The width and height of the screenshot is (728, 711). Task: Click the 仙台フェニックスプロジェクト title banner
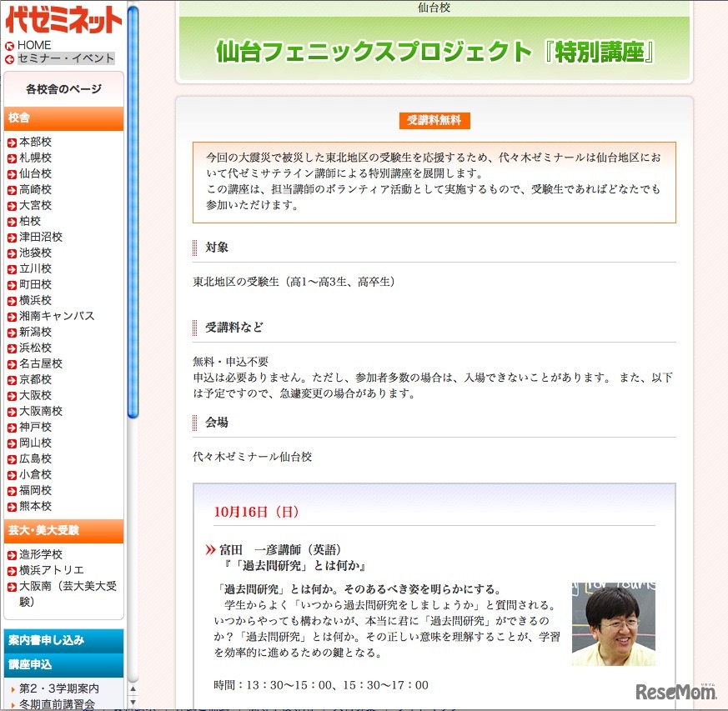point(435,52)
